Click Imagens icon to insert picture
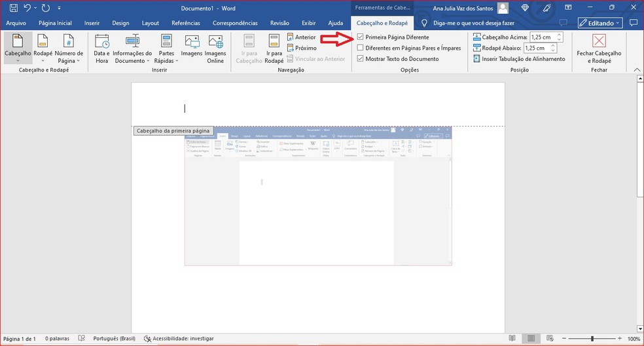The height and width of the screenshot is (346, 644). coord(192,48)
